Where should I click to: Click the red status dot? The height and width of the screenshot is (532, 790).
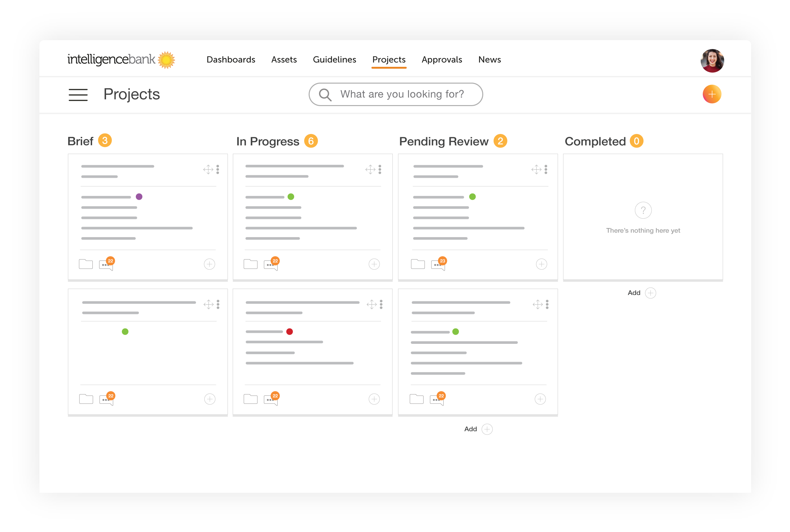[x=289, y=332]
